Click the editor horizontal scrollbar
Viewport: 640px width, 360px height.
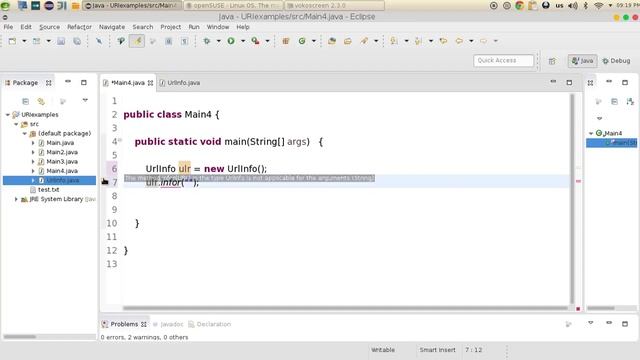coord(345,308)
